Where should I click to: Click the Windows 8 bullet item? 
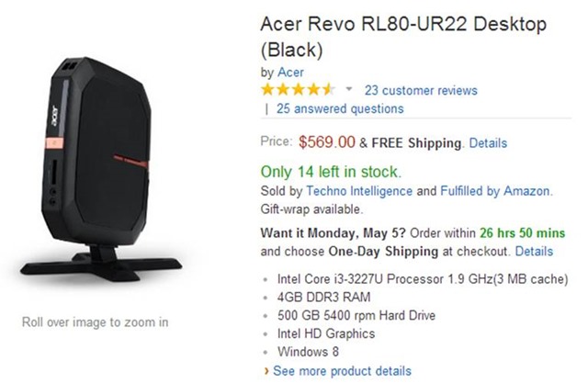pyautogui.click(x=308, y=352)
